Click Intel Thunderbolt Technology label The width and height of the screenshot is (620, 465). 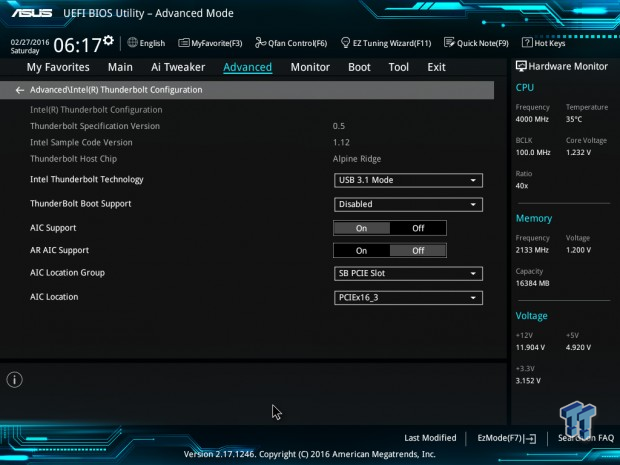pyautogui.click(x=87, y=180)
